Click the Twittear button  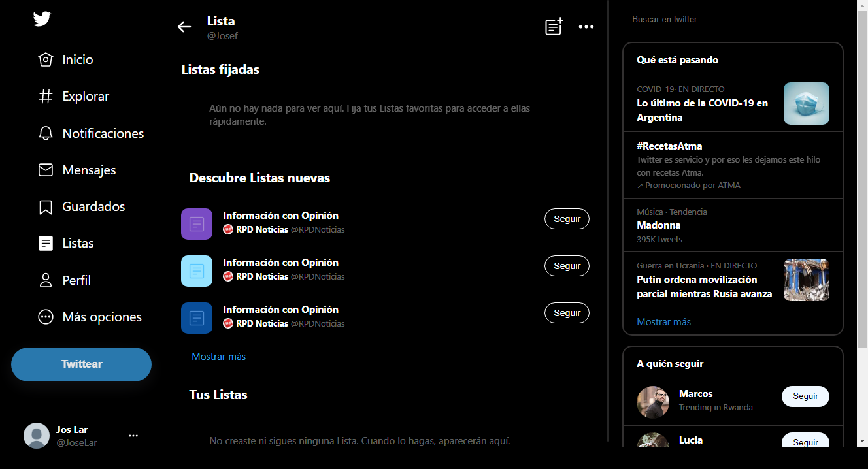(81, 364)
